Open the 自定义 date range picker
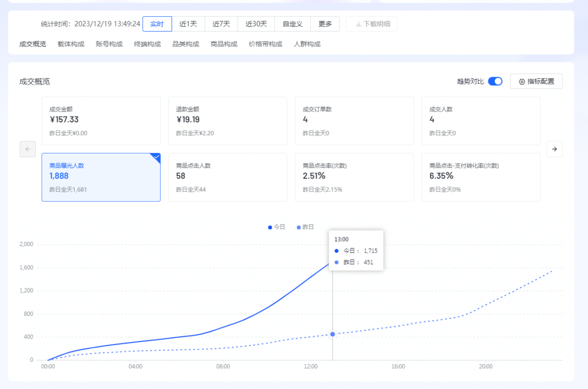The height and width of the screenshot is (389, 588). coord(292,24)
